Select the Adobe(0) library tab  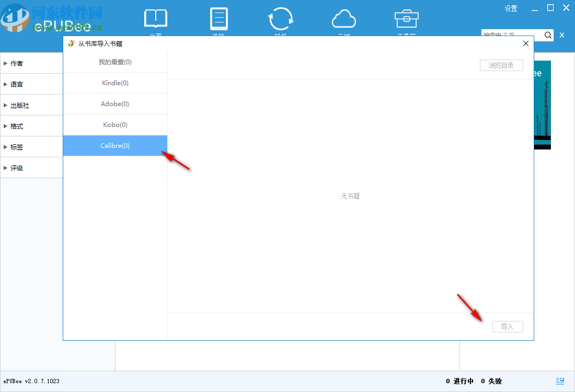pos(115,104)
